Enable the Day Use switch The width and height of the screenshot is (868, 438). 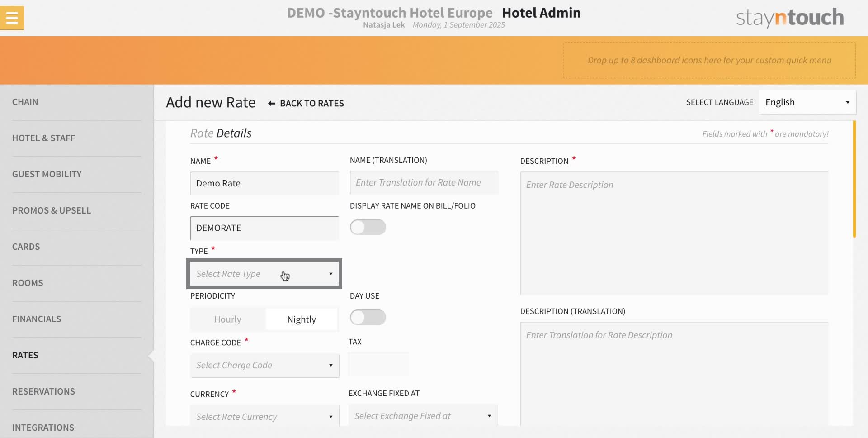(x=368, y=317)
